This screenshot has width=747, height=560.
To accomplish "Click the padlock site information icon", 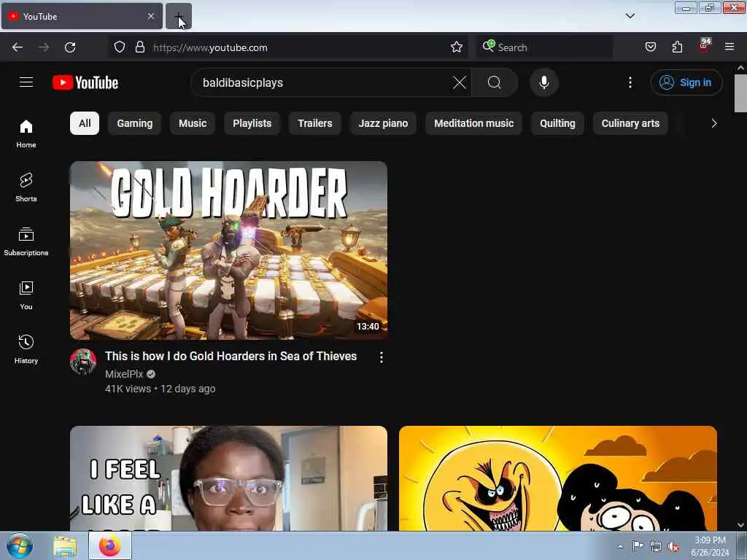I will (139, 47).
